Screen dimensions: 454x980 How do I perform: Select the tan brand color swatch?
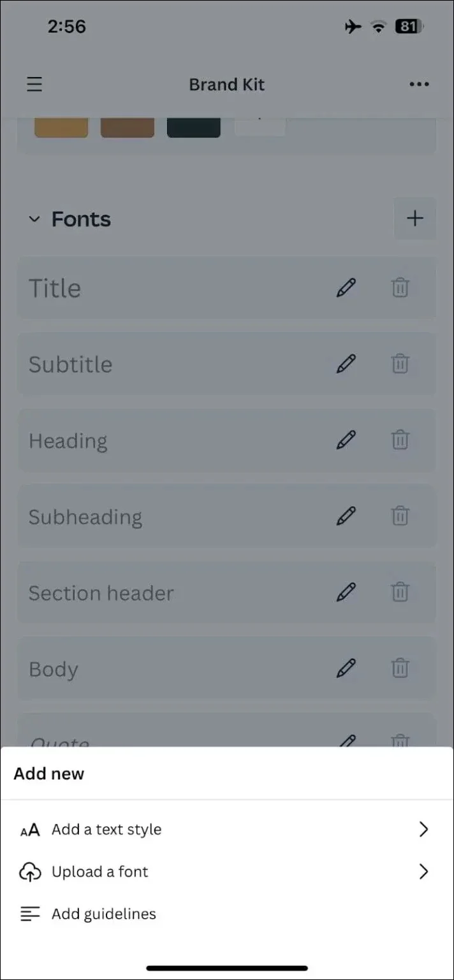click(61, 126)
